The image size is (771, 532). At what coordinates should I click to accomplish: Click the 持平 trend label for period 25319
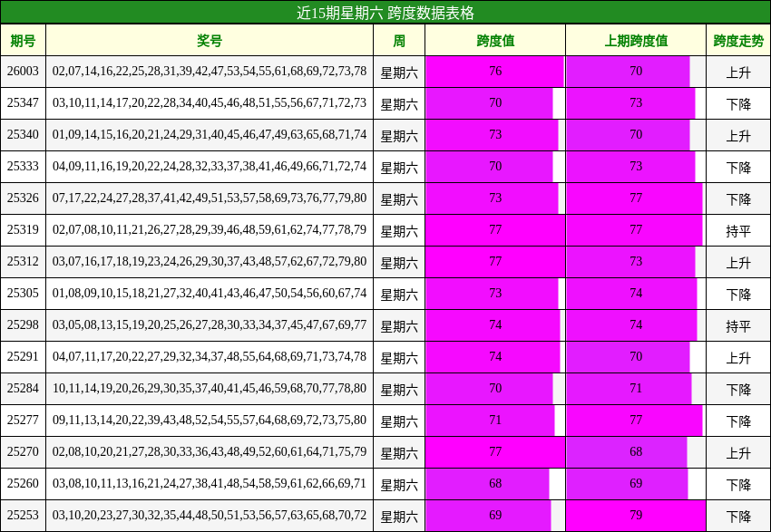click(736, 226)
